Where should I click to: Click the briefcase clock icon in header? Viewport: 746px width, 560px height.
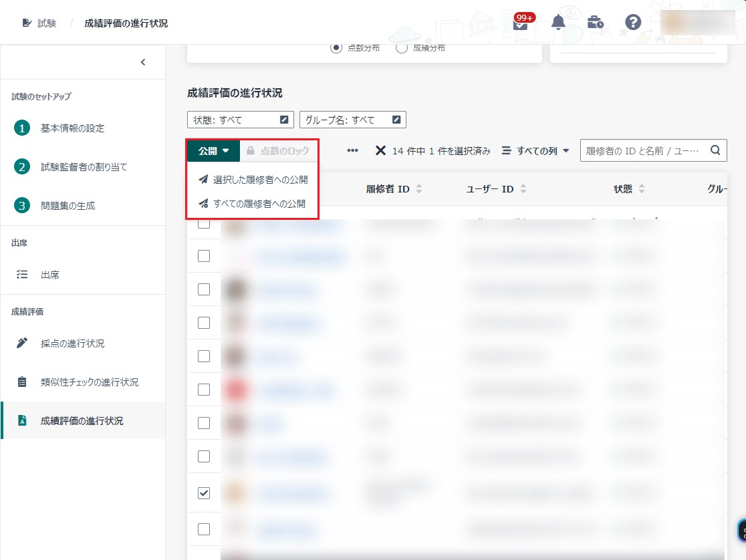pyautogui.click(x=595, y=22)
